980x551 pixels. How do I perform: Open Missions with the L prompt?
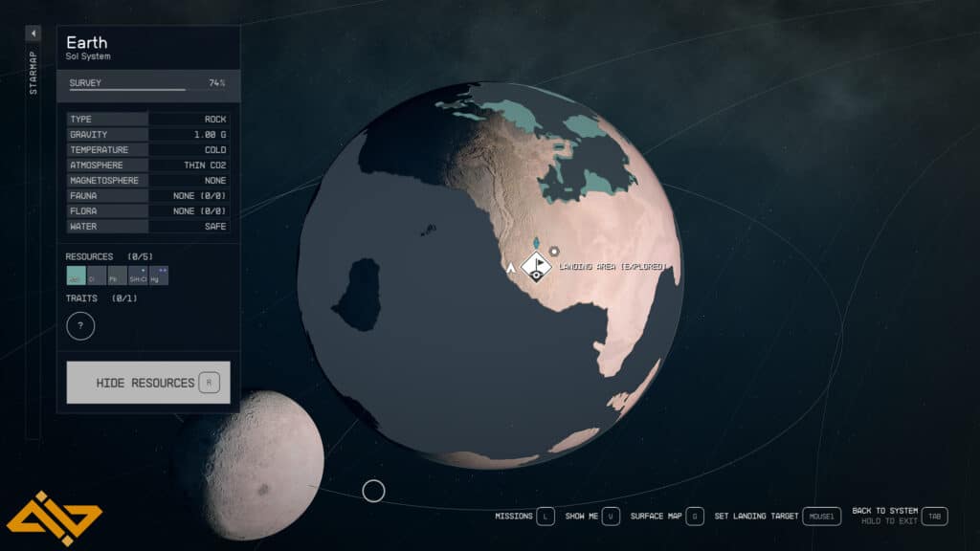point(525,517)
